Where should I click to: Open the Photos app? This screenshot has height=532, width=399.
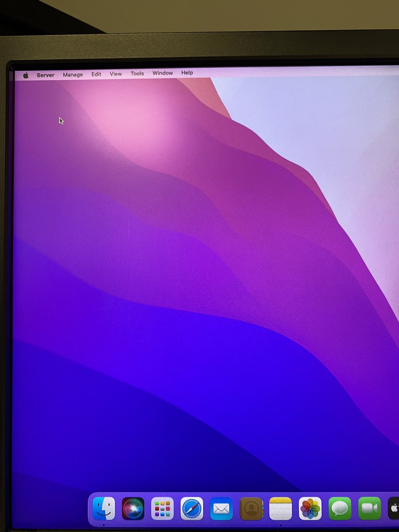coord(310,509)
